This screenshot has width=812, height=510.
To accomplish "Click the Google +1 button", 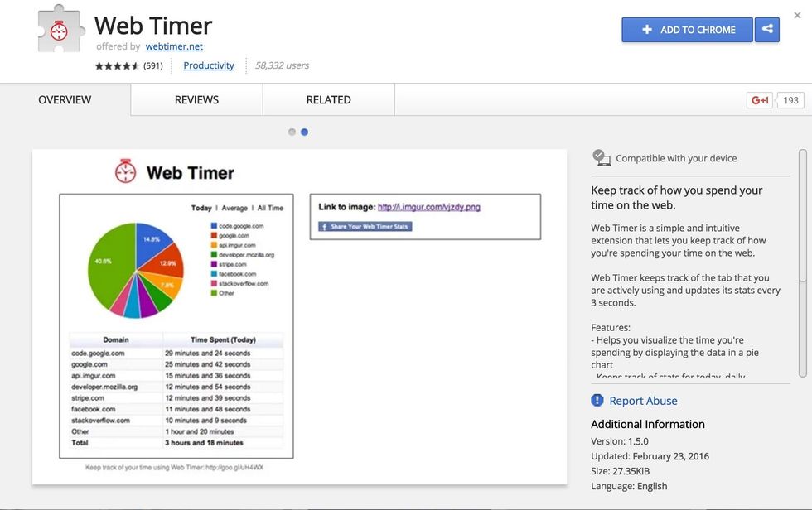I will 761,100.
